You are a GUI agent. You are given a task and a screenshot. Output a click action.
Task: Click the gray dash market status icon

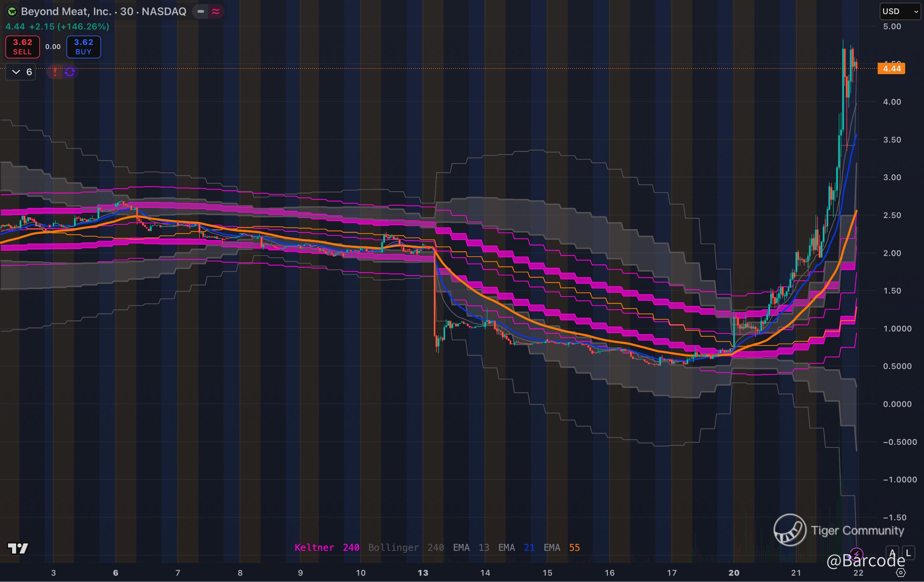pyautogui.click(x=201, y=11)
